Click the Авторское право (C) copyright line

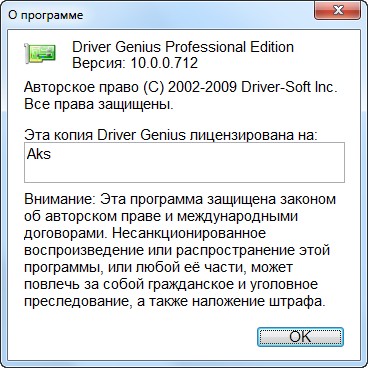pyautogui.click(x=181, y=88)
